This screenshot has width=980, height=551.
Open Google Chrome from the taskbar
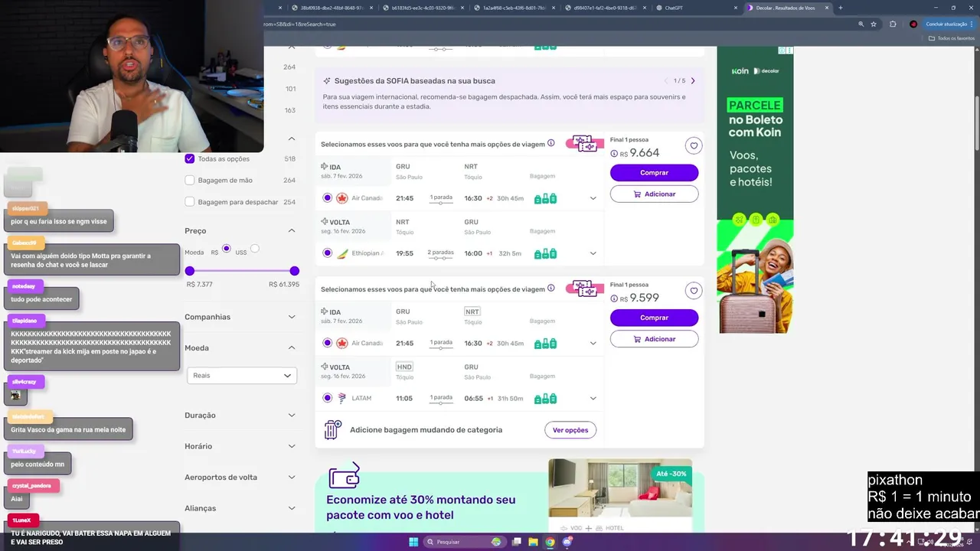point(550,542)
